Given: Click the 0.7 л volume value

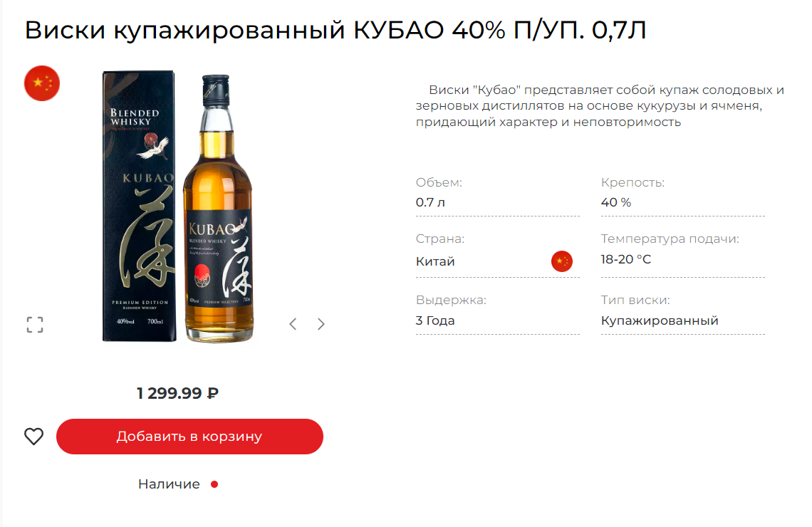Looking at the screenshot, I should click(430, 202).
